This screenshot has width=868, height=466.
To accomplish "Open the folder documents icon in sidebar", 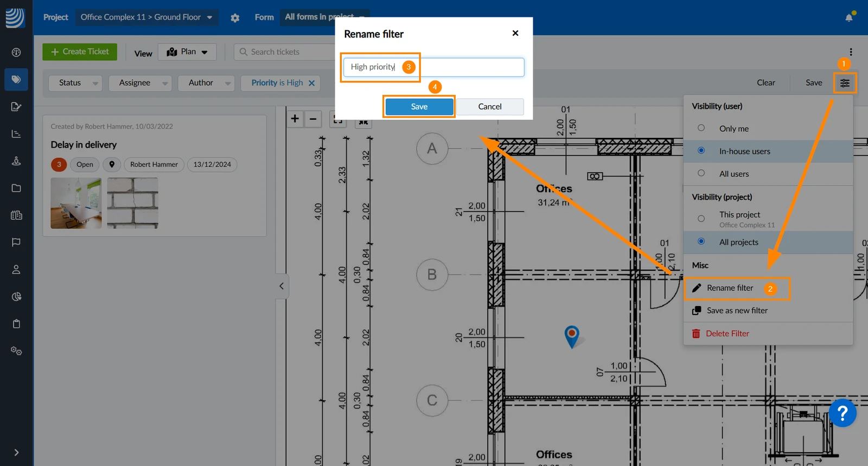I will coord(16,188).
